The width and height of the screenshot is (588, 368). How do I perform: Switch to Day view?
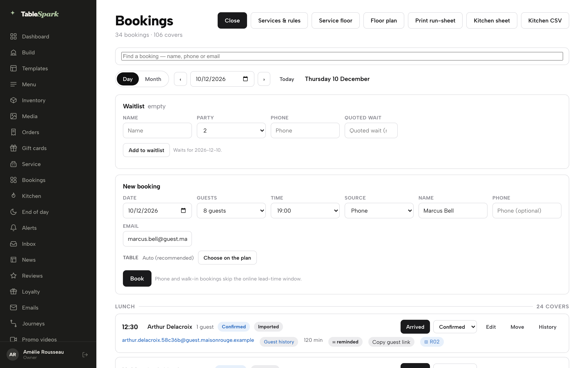[128, 79]
